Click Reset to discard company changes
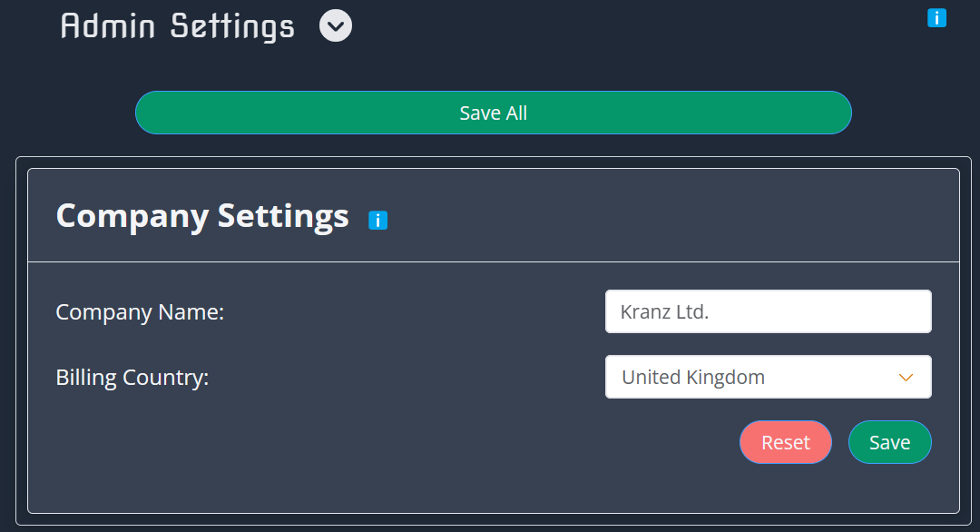Image resolution: width=980 pixels, height=532 pixels. 785,442
